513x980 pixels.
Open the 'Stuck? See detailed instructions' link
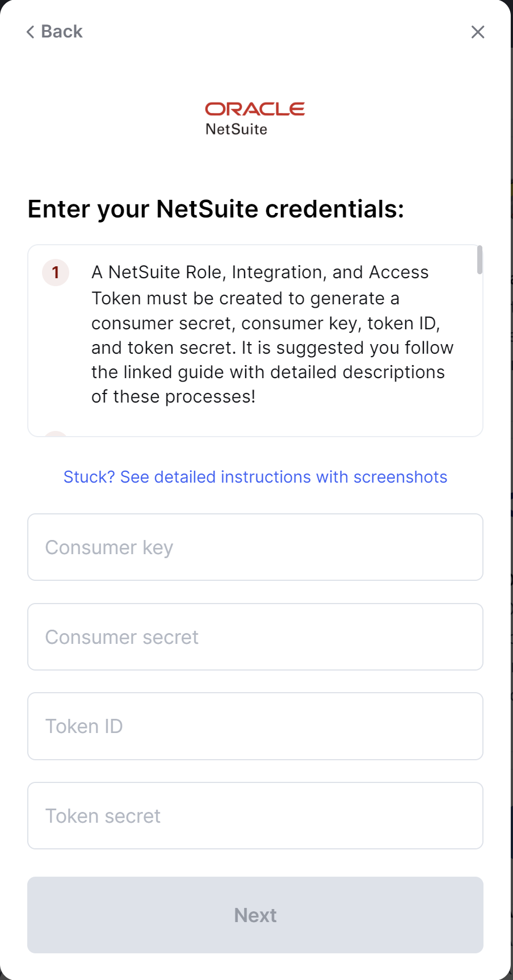tap(255, 477)
